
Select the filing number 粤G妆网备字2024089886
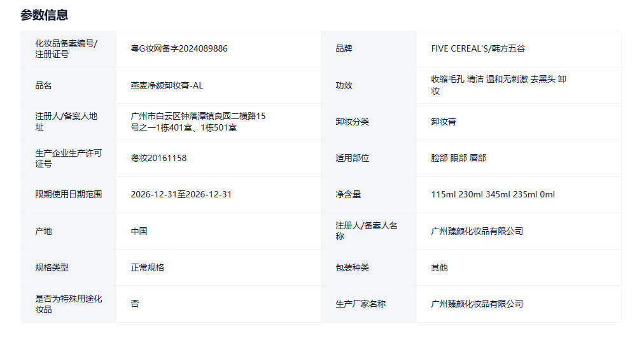click(179, 49)
